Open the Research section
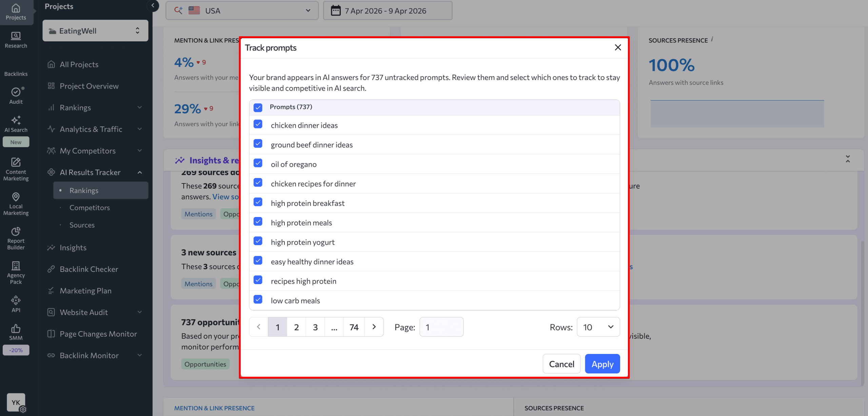This screenshot has width=868, height=416. [16, 40]
